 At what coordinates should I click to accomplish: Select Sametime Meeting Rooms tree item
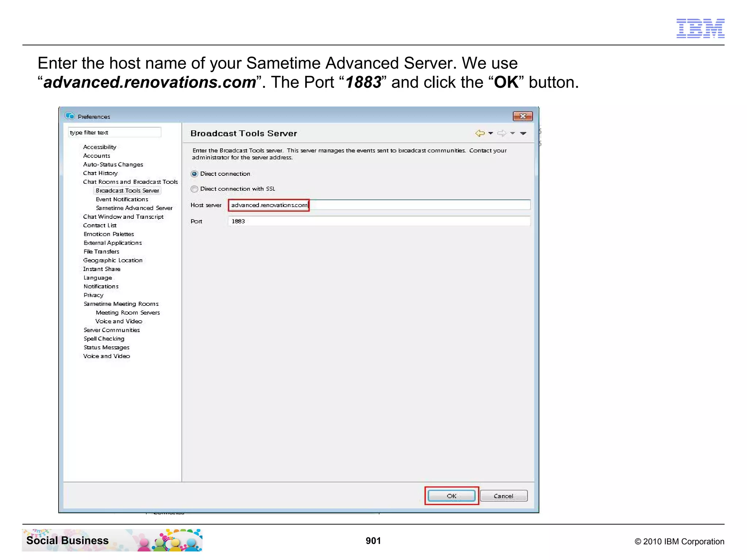121,304
